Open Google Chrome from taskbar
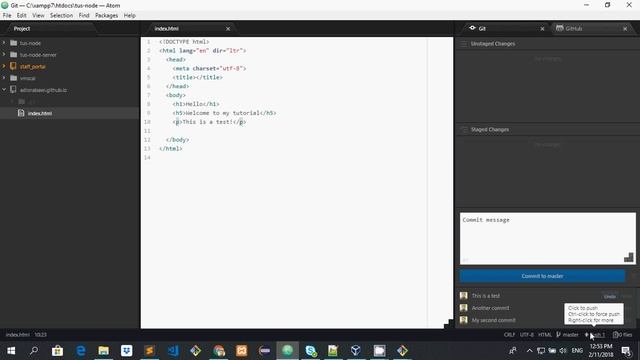The width and height of the screenshot is (640, 360). click(219, 351)
